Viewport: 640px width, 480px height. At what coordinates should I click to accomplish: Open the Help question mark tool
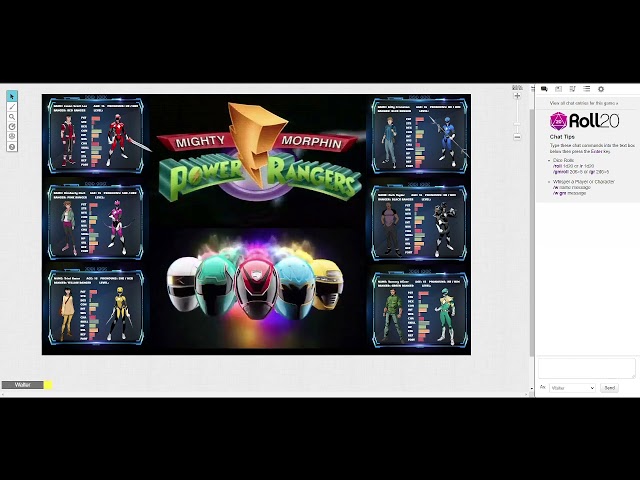point(12,147)
